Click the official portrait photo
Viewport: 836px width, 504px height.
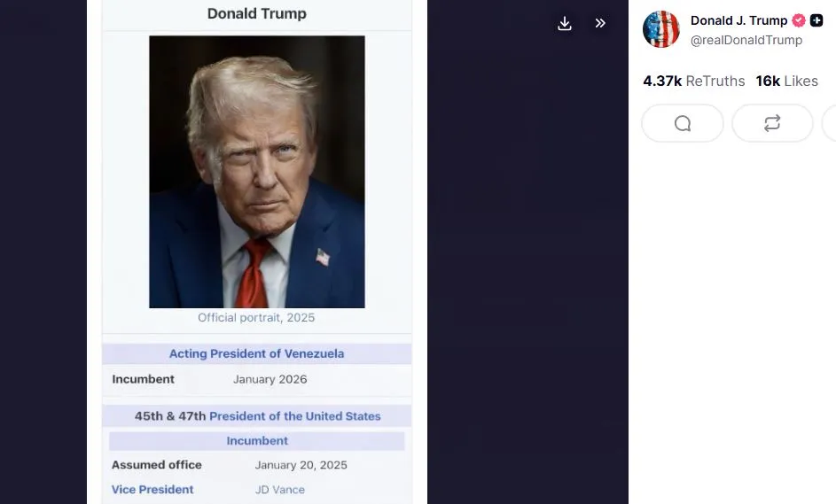[257, 172]
